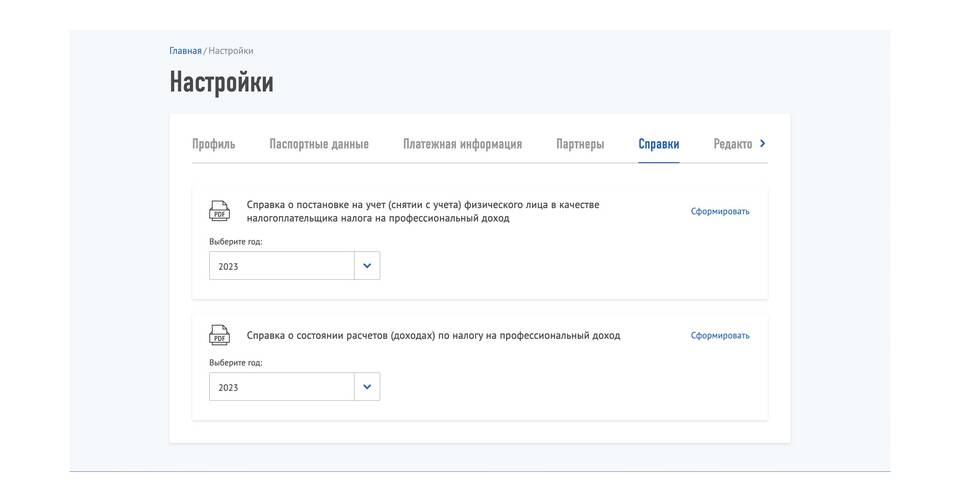The height and width of the screenshot is (502, 960).
Task: Click the registration certificate title text
Action: 423,211
